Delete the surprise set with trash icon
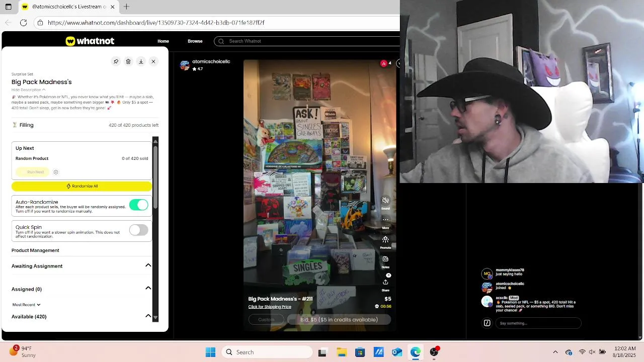This screenshot has width=644, height=362. pos(128,61)
